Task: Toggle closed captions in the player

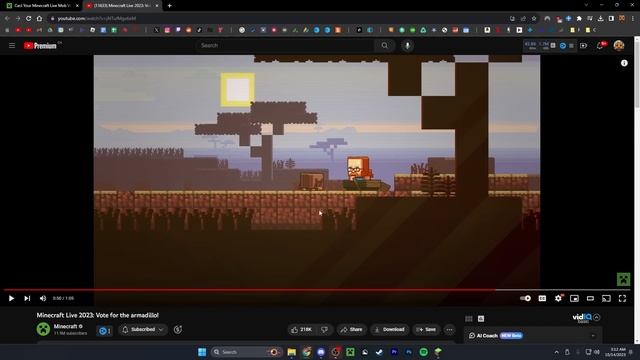Action: pos(542,298)
